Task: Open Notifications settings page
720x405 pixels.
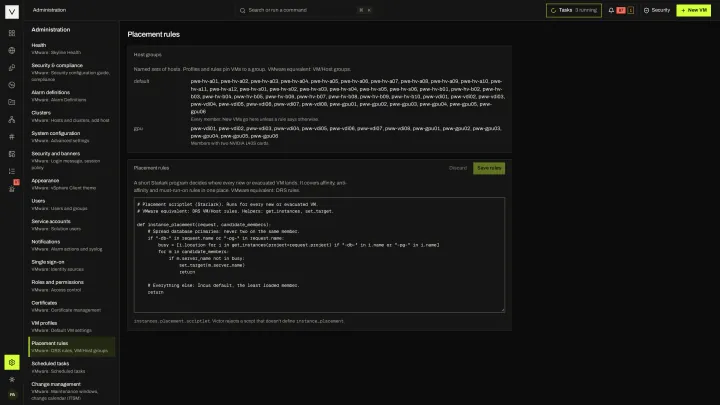Action: click(x=71, y=245)
